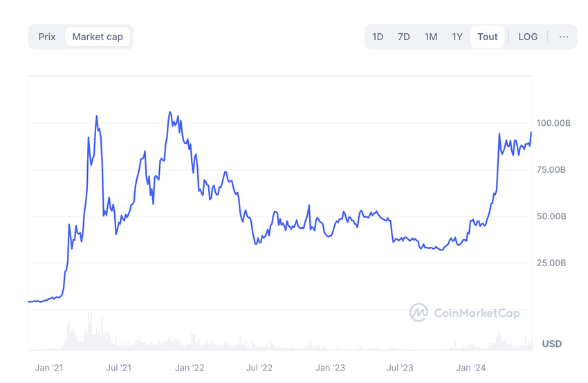Viewport: 588px width, 383px height.
Task: Click the 100.00B y-axis label
Action: tap(553, 123)
